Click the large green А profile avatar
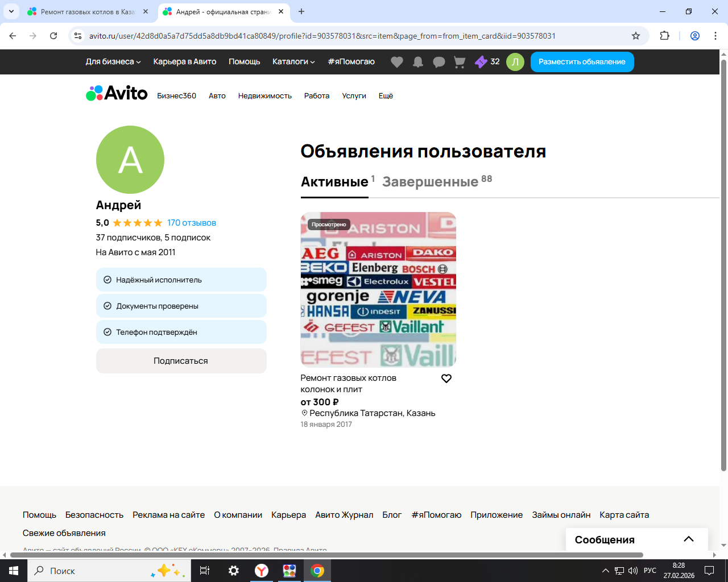The width and height of the screenshot is (728, 582). coord(130,160)
